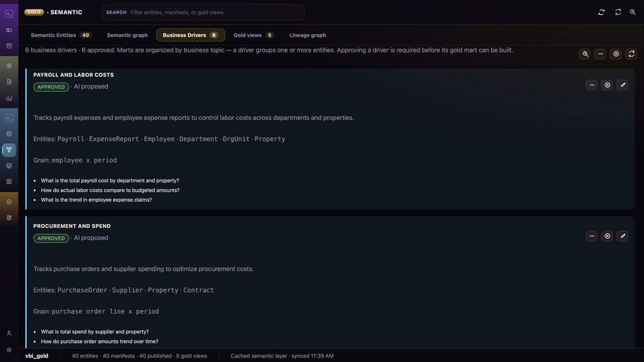Open the folder icon in the left sidebar

coord(9,30)
